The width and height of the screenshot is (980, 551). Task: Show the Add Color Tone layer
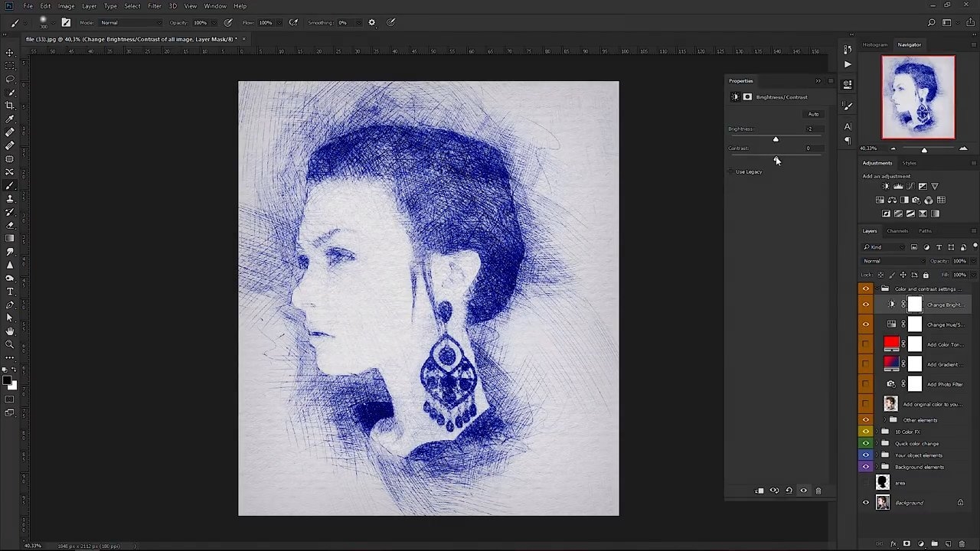[x=866, y=344]
